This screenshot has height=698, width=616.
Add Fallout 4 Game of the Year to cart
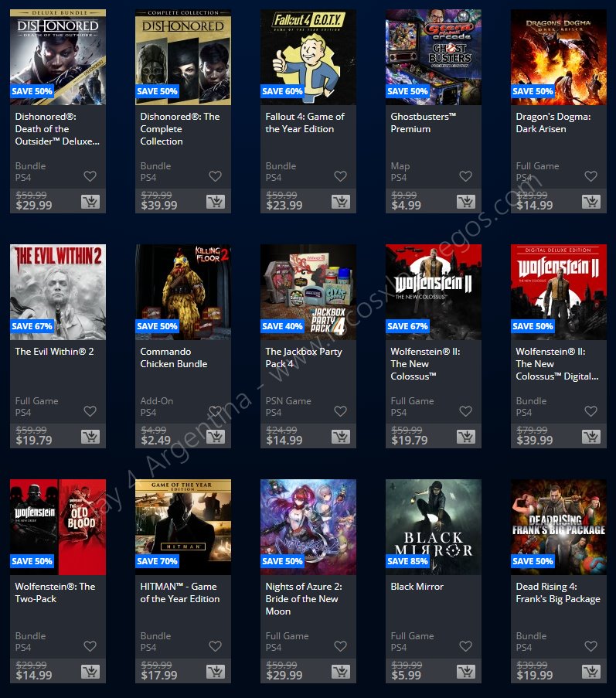341,202
